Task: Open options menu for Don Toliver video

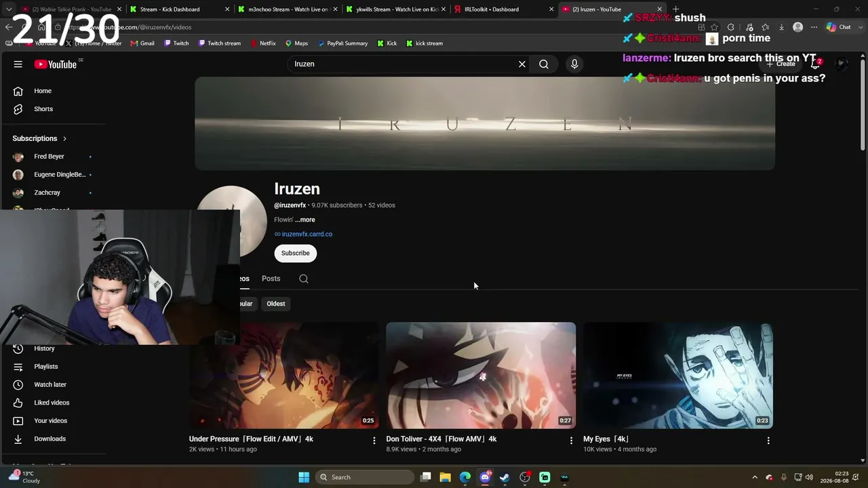Action: pos(571,441)
